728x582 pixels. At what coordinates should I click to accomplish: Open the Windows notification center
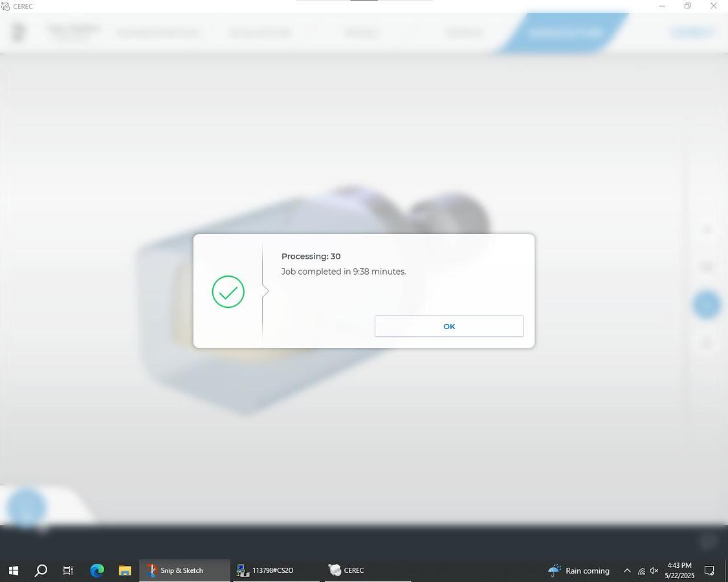click(709, 570)
